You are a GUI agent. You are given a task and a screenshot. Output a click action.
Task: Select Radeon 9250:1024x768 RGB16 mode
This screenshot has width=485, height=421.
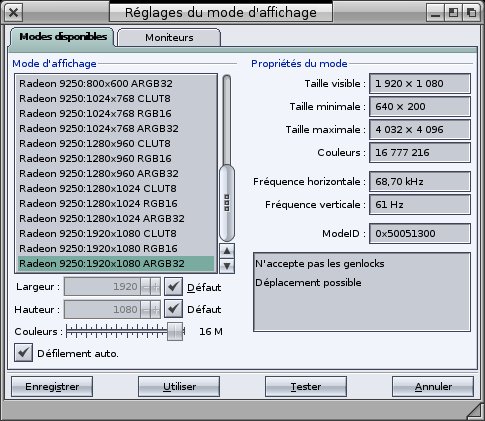[x=116, y=113]
